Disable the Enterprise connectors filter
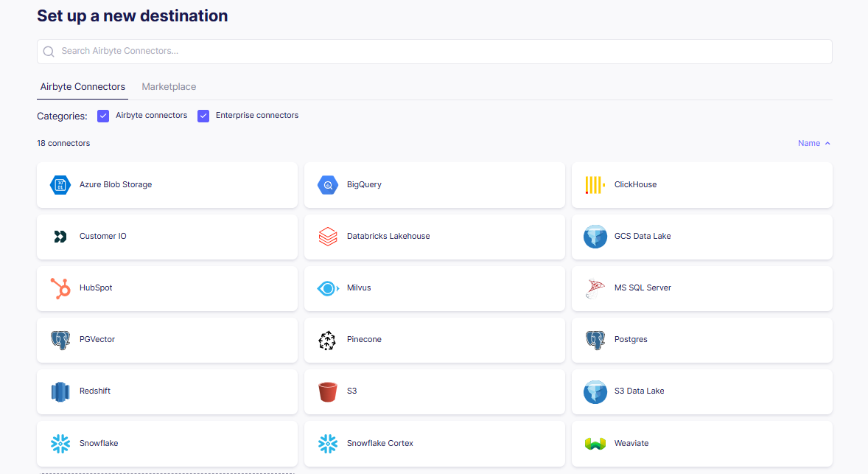The image size is (868, 474). click(x=203, y=116)
